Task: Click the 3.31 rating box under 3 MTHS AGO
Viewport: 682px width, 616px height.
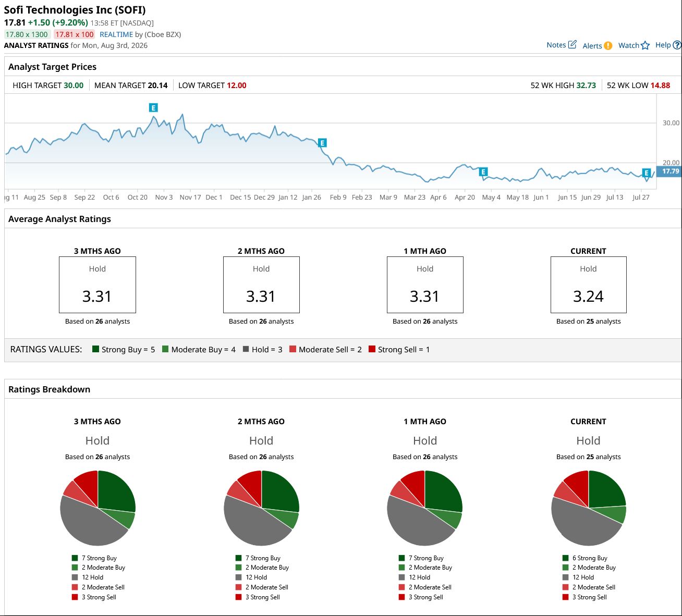Action: click(x=98, y=285)
